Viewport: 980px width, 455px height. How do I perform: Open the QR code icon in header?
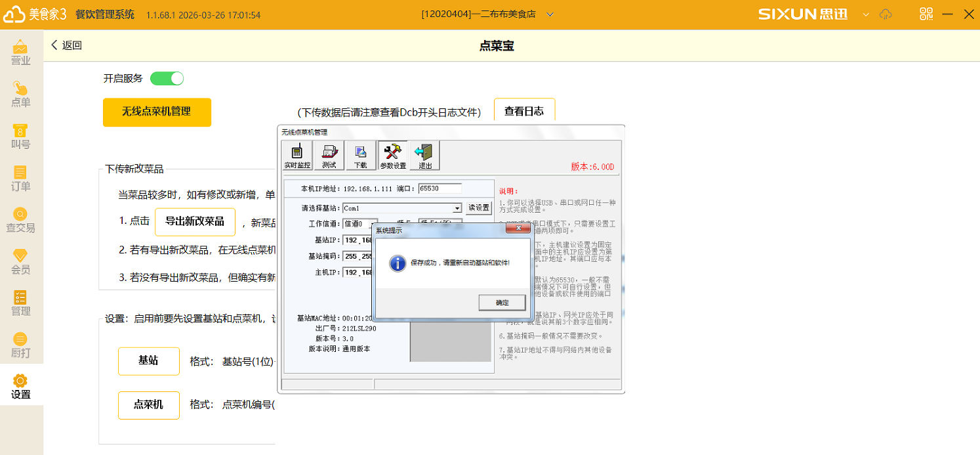pos(926,14)
